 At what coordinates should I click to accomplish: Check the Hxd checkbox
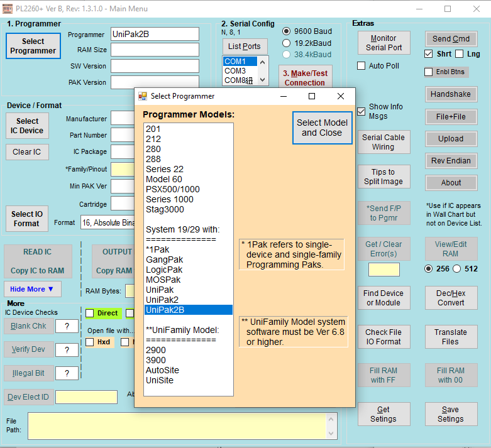point(90,342)
